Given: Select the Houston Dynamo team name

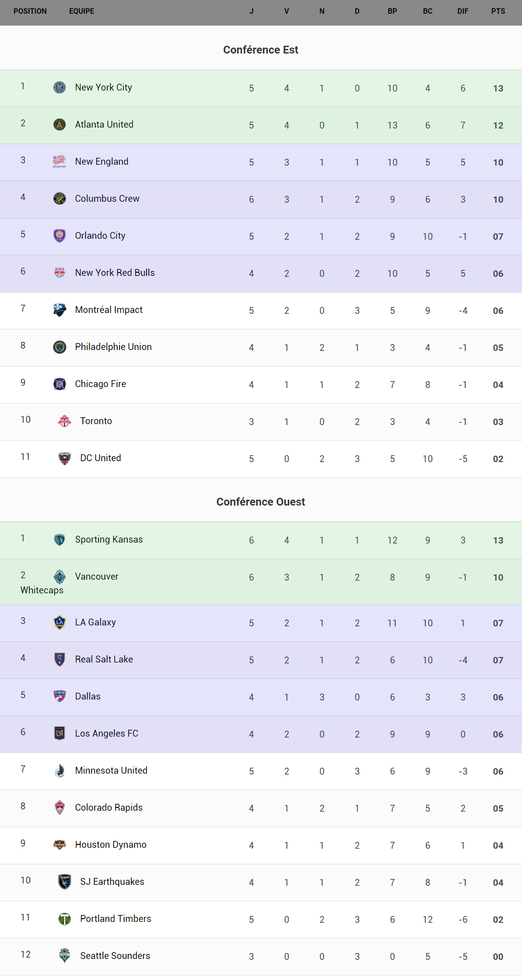Looking at the screenshot, I should coord(111,845).
